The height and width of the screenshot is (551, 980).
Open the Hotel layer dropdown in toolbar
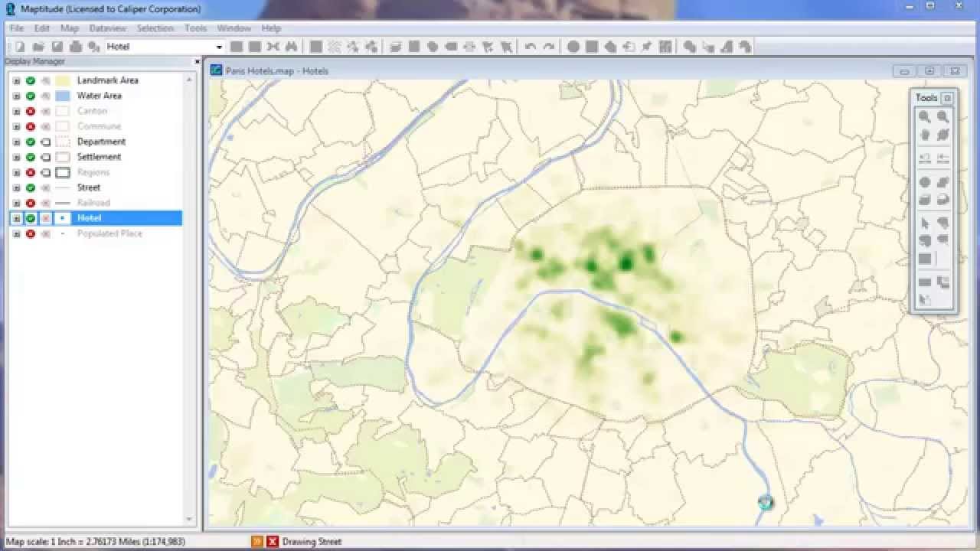(219, 47)
